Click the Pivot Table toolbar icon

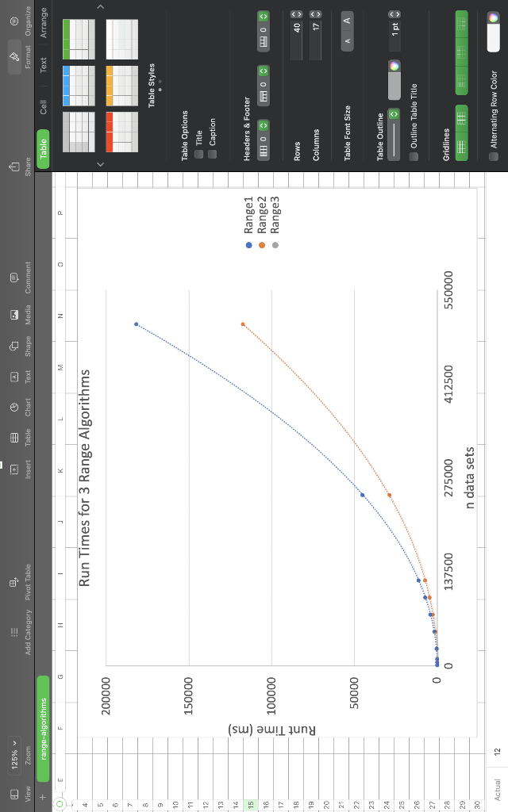point(14,582)
